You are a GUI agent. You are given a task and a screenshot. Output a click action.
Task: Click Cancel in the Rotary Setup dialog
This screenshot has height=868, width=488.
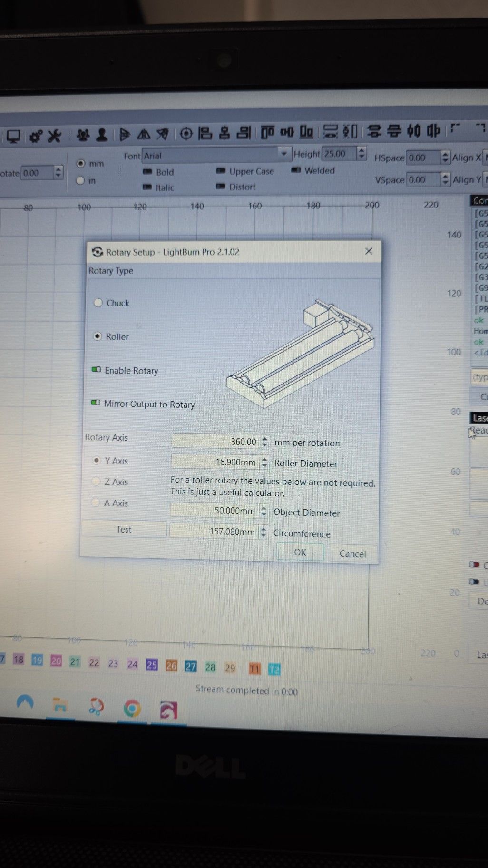pyautogui.click(x=352, y=553)
